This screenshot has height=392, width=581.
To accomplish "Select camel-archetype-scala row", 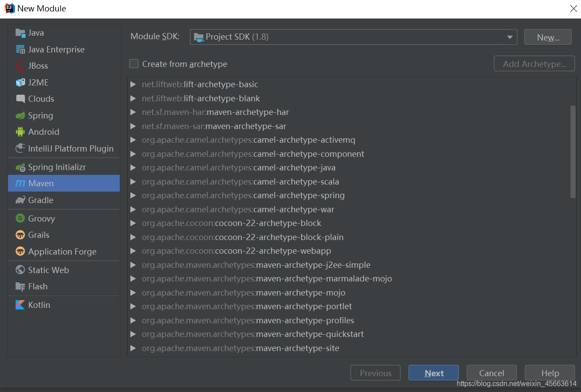I will (348, 182).
